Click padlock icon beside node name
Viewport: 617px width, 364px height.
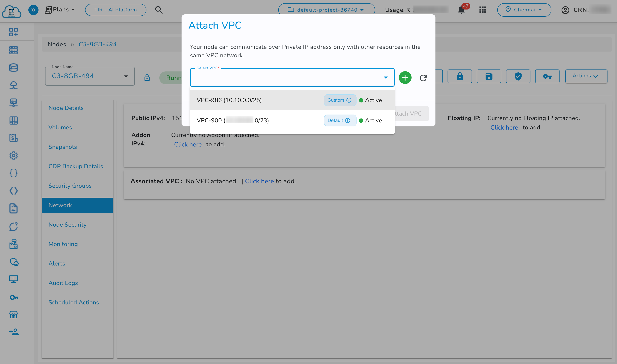point(147,78)
